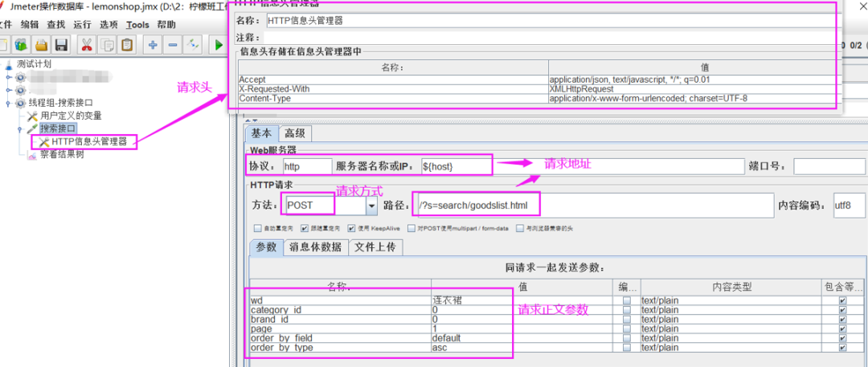Click the brand_id parameter name cell

click(x=341, y=320)
